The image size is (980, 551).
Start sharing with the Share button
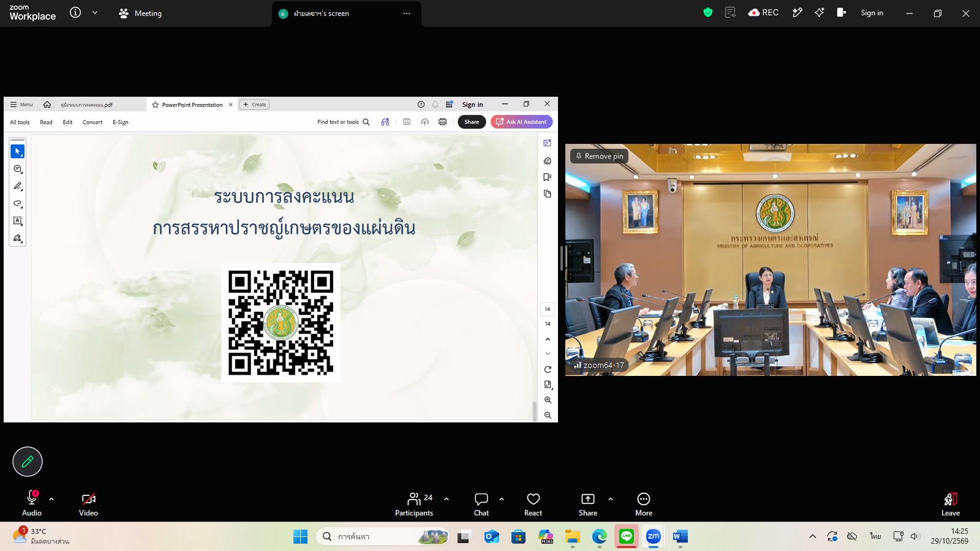pos(588,504)
